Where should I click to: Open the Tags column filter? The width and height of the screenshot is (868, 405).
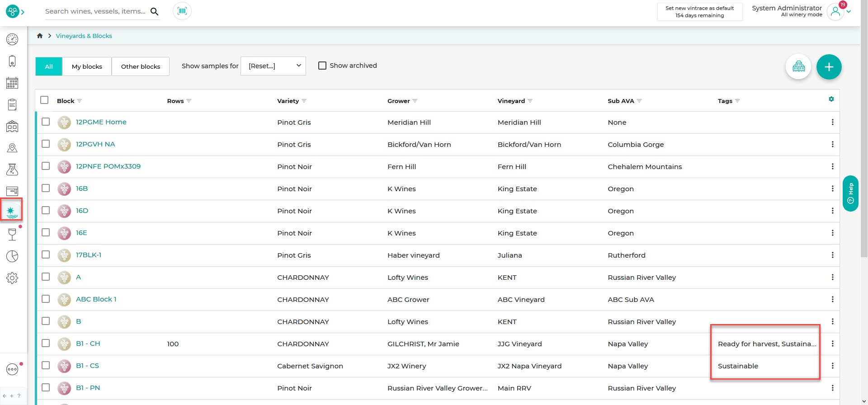pyautogui.click(x=737, y=101)
